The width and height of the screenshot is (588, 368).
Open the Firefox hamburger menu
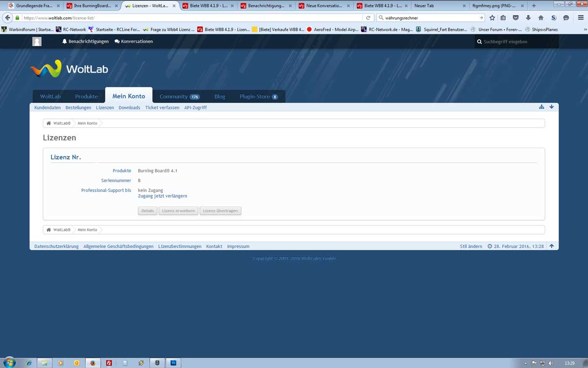tap(581, 18)
